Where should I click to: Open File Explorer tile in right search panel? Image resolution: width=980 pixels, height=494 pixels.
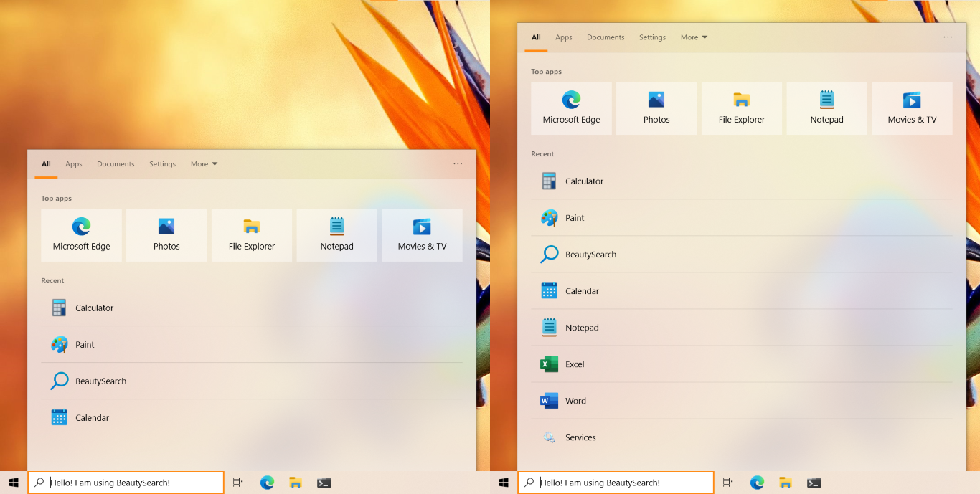pos(742,108)
